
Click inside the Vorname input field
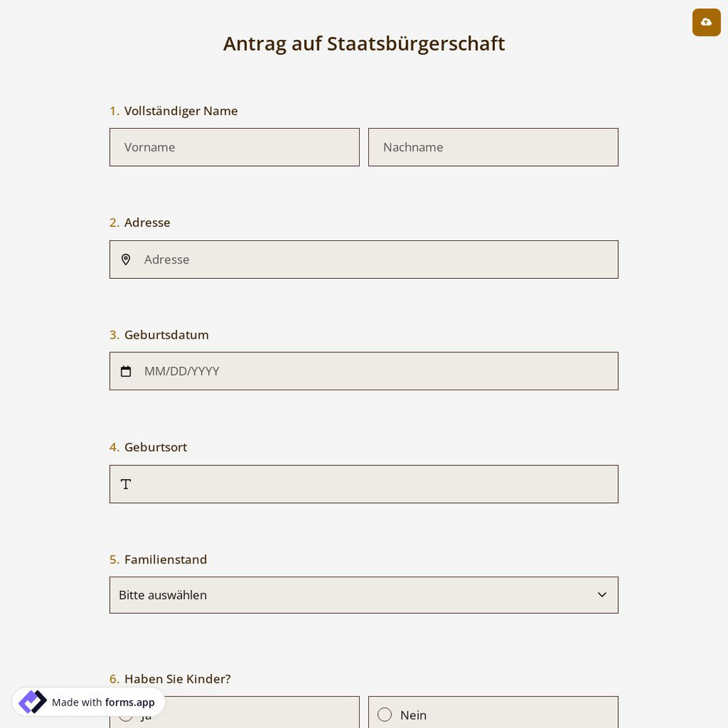pyautogui.click(x=234, y=147)
